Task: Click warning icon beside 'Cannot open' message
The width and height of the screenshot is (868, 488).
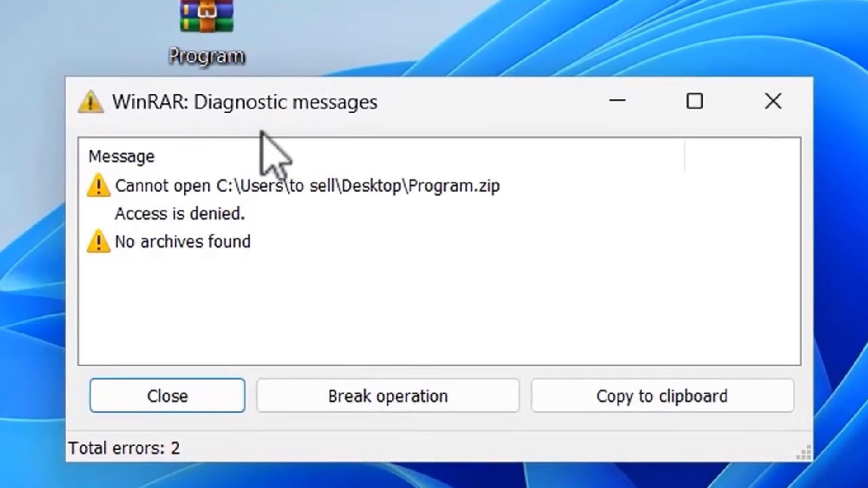Action: coord(98,186)
